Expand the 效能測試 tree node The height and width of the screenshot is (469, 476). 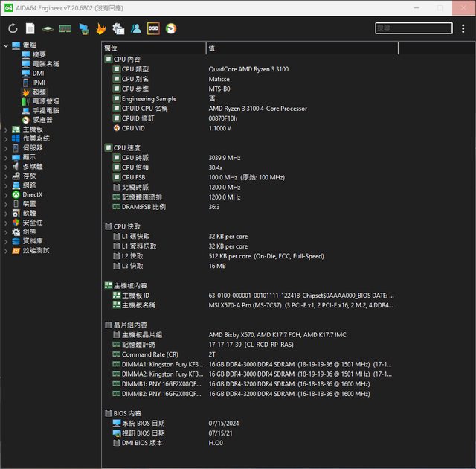[x=6, y=250]
